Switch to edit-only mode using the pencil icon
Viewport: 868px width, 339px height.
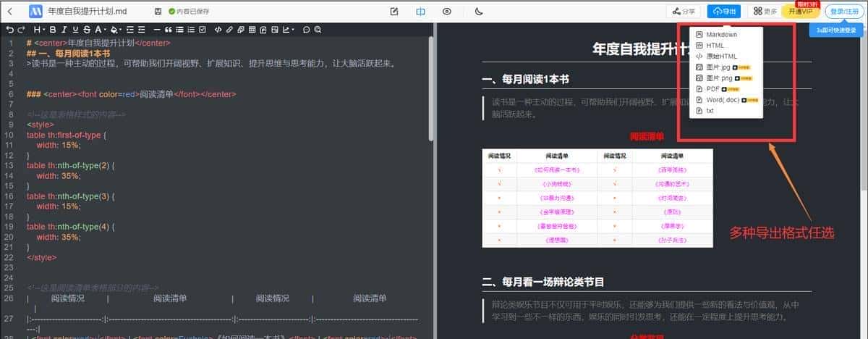tap(394, 11)
